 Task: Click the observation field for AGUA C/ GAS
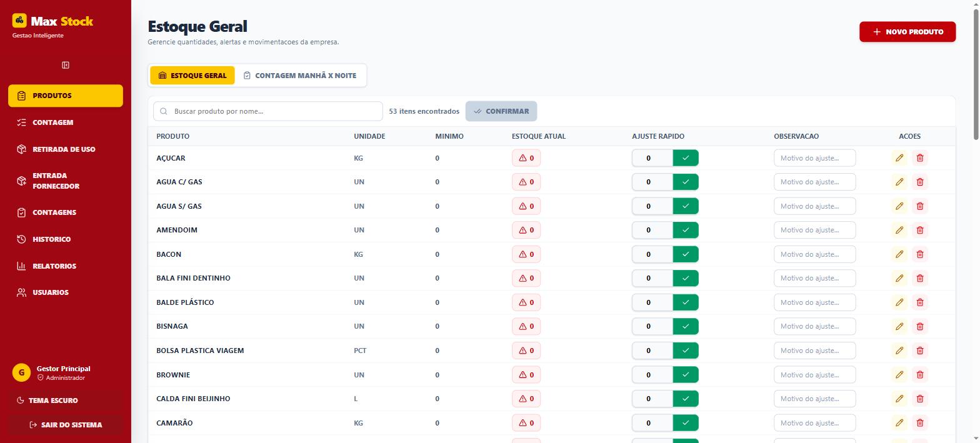click(x=814, y=182)
